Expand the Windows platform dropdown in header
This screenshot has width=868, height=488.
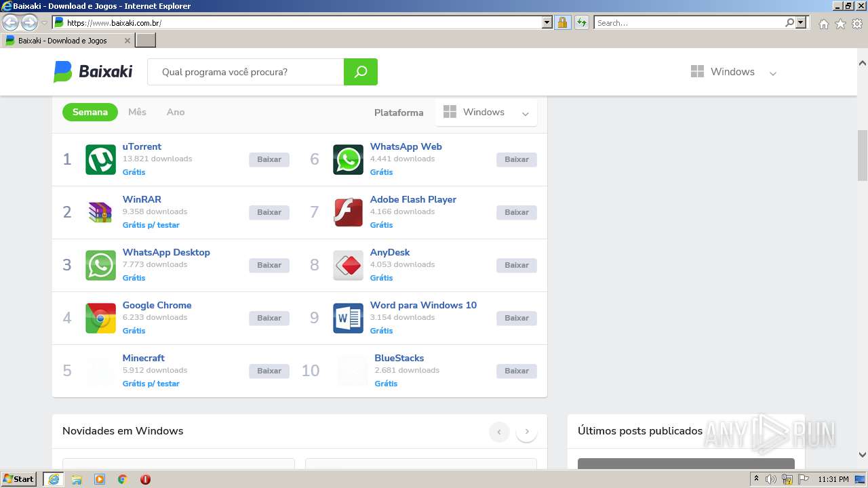tap(734, 72)
